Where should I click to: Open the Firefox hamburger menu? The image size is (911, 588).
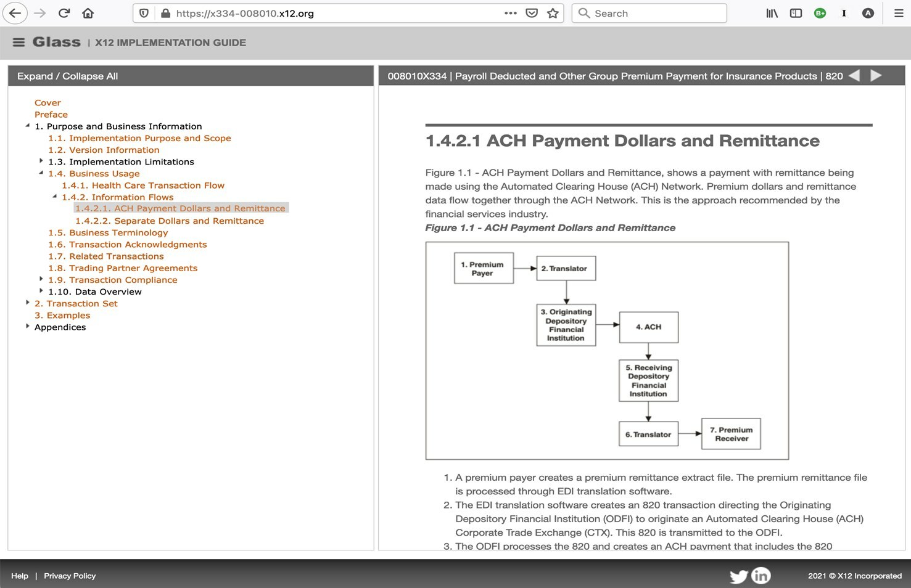click(899, 13)
